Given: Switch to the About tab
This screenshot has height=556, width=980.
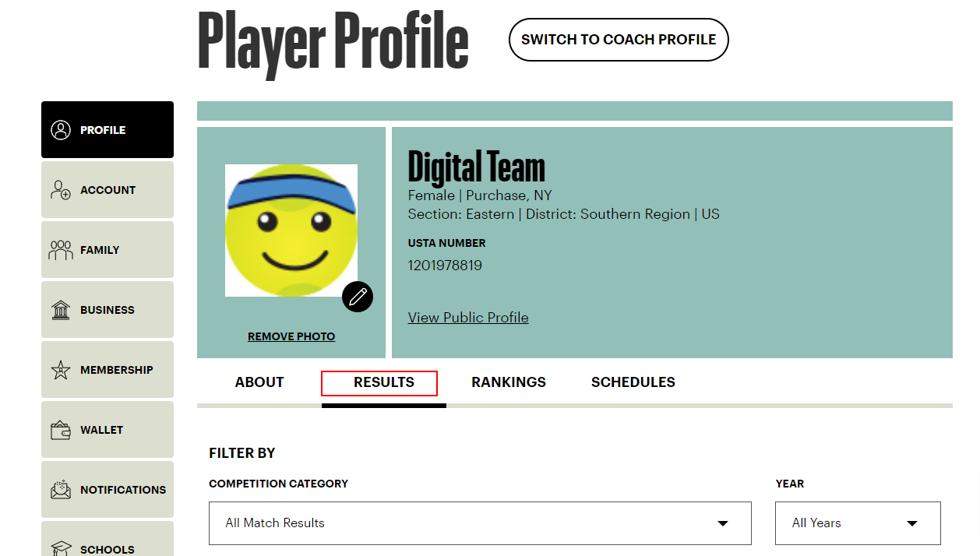Looking at the screenshot, I should point(258,382).
